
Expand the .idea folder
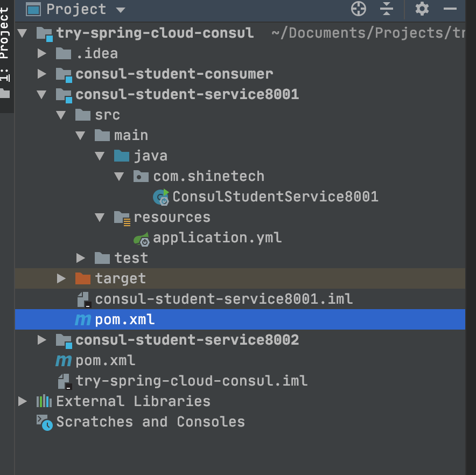(41, 53)
